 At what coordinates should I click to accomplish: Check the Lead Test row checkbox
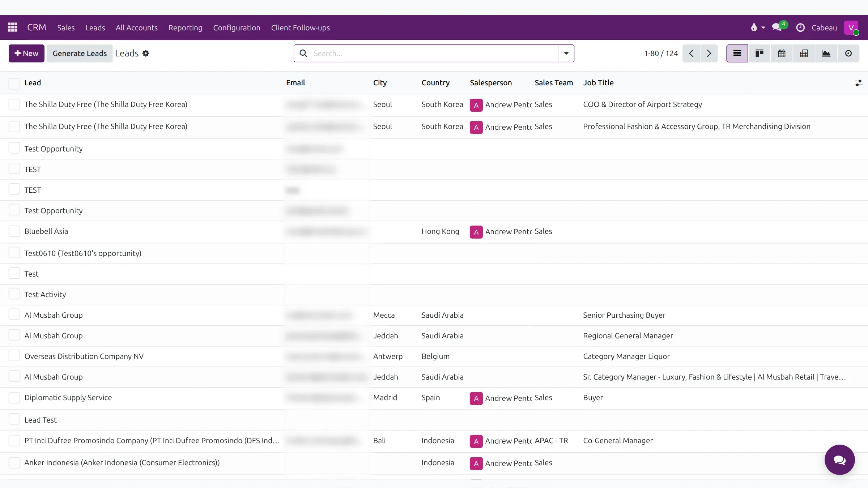[x=14, y=419]
